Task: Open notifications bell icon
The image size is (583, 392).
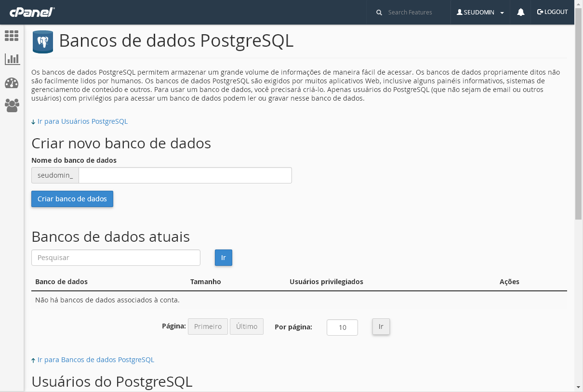Action: 520,12
